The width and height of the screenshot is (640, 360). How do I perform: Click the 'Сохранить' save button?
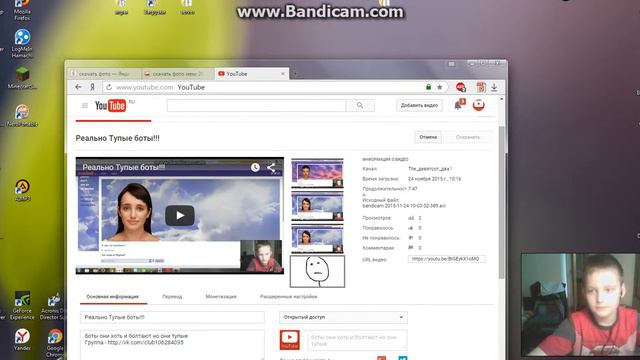pyautogui.click(x=468, y=137)
